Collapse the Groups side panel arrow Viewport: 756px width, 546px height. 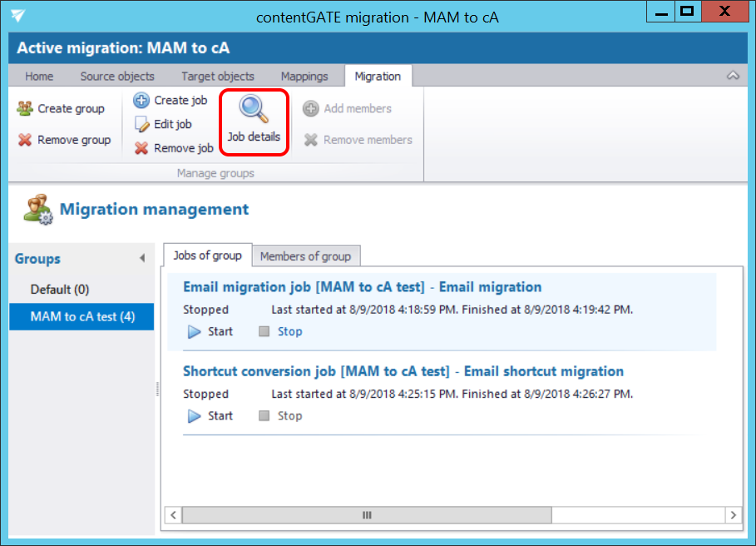pos(142,259)
